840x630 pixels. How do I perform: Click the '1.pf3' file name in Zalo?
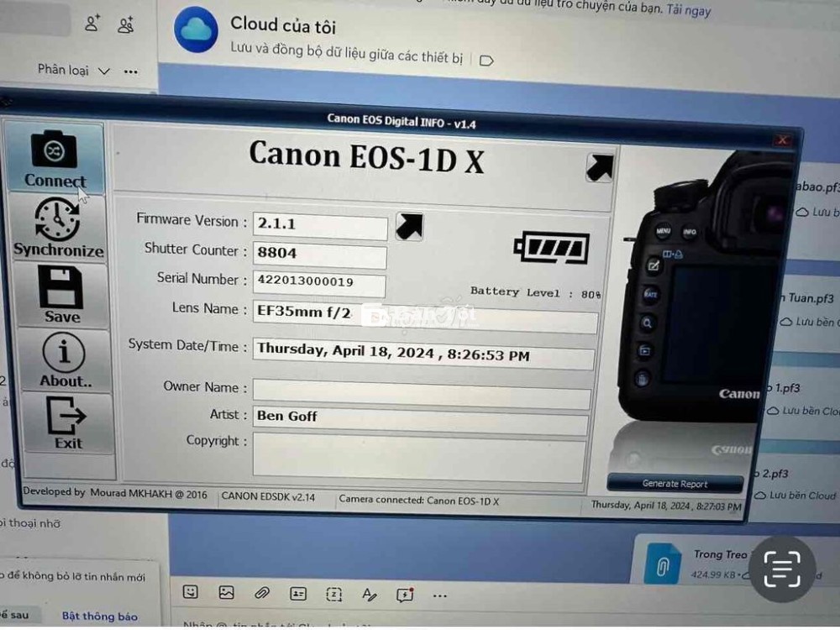[x=787, y=388]
